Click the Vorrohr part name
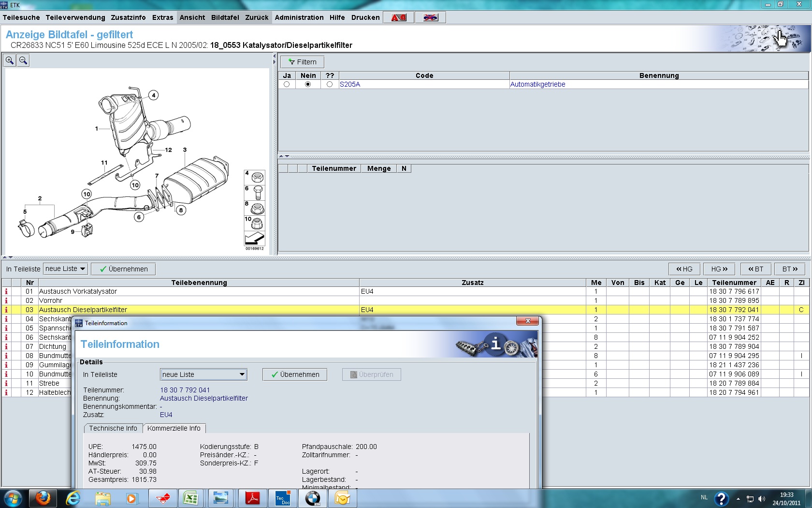 [x=51, y=300]
